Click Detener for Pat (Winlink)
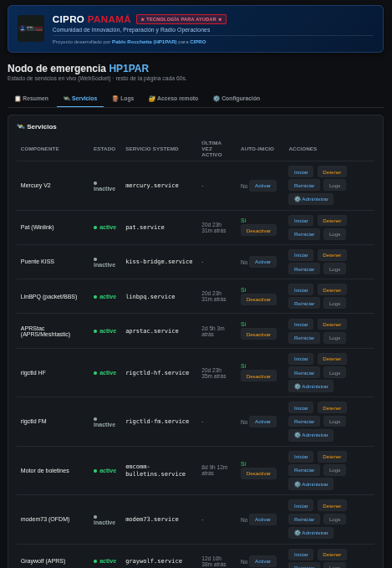Image resolution: width=392 pixels, height=568 pixels. pyautogui.click(x=332, y=221)
